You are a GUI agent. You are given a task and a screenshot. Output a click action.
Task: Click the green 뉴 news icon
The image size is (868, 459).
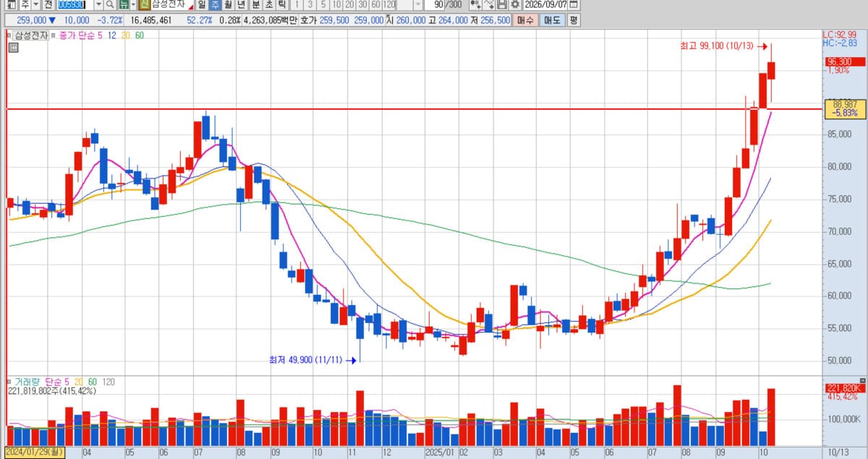tap(124, 5)
